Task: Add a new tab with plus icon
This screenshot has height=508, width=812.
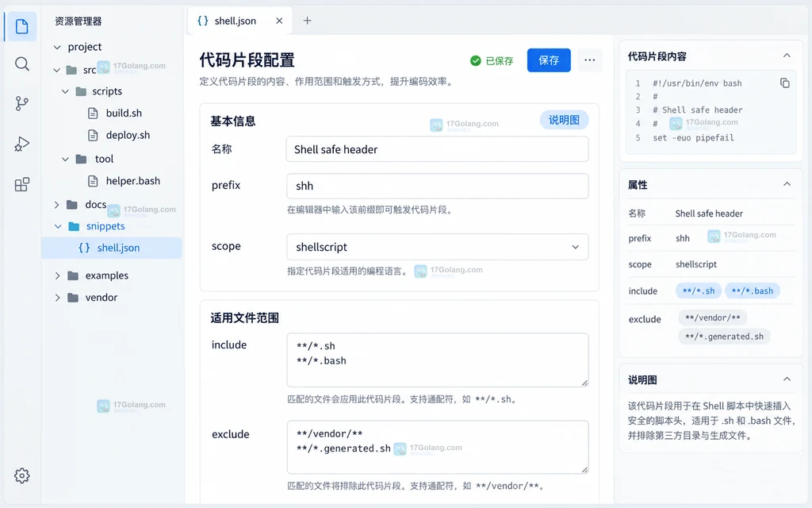Action: click(307, 21)
